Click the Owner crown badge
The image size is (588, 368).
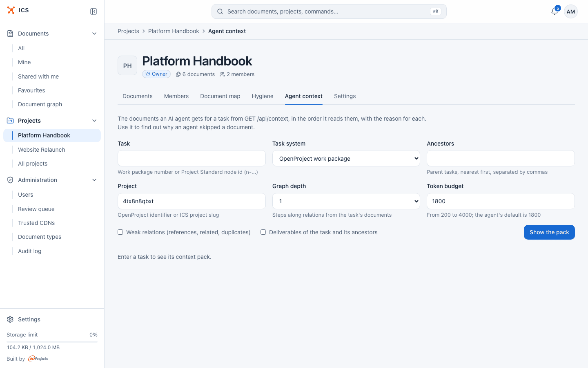click(156, 74)
